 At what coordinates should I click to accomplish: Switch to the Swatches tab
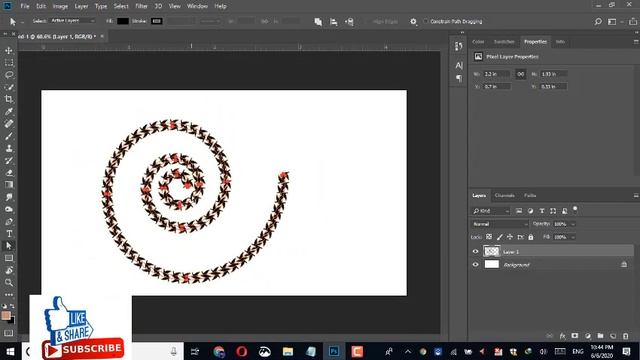504,42
